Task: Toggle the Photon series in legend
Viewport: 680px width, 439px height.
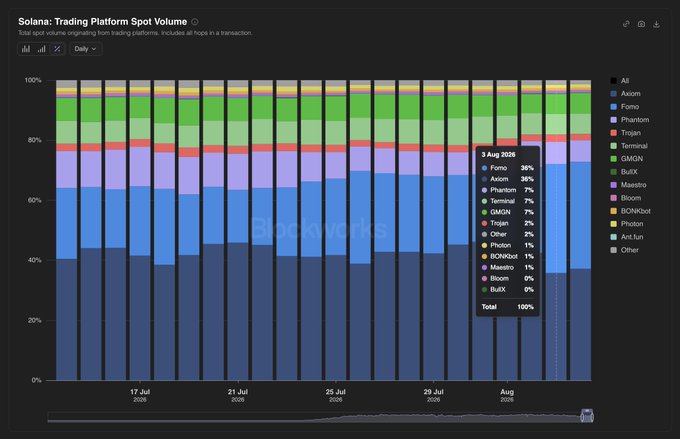Action: click(627, 224)
